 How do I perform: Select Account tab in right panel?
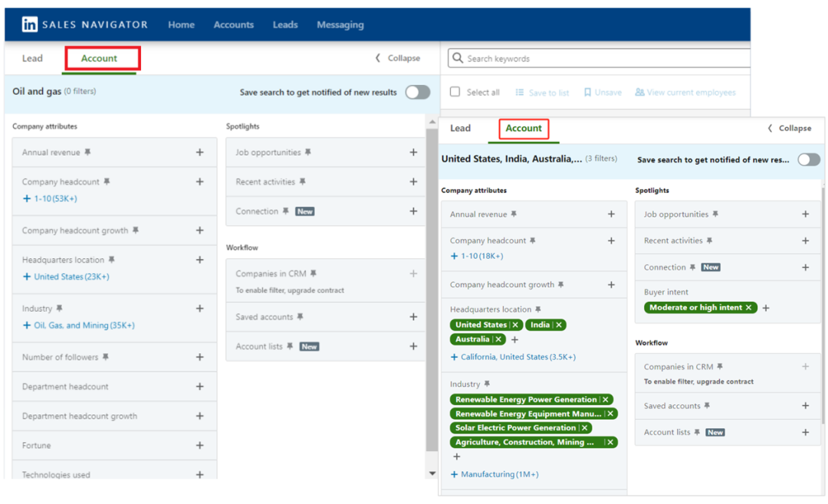[x=524, y=128]
